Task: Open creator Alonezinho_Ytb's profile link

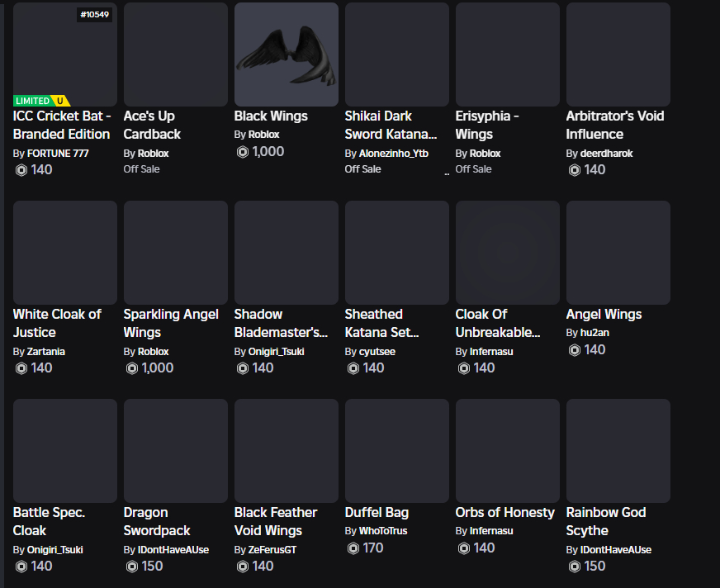Action: pyautogui.click(x=394, y=154)
